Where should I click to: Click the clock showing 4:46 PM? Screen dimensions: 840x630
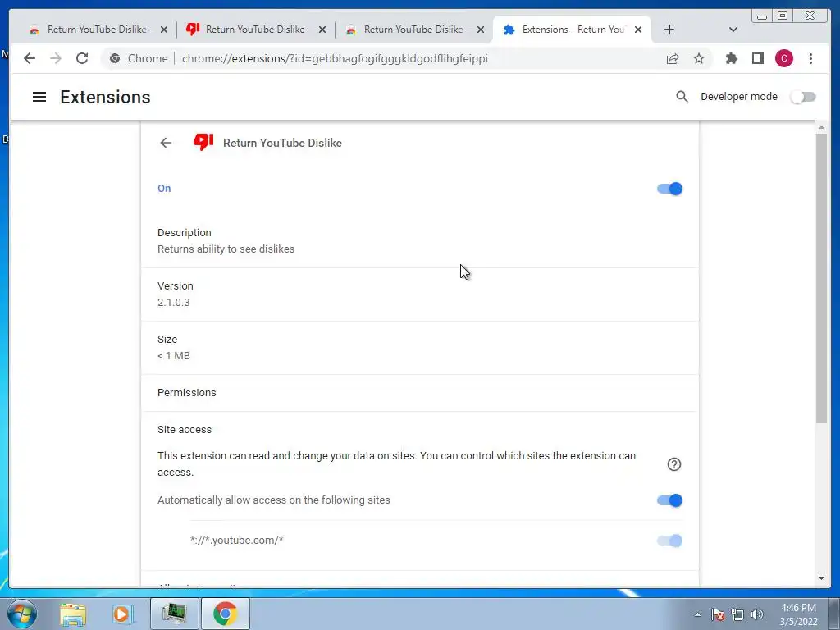798,608
